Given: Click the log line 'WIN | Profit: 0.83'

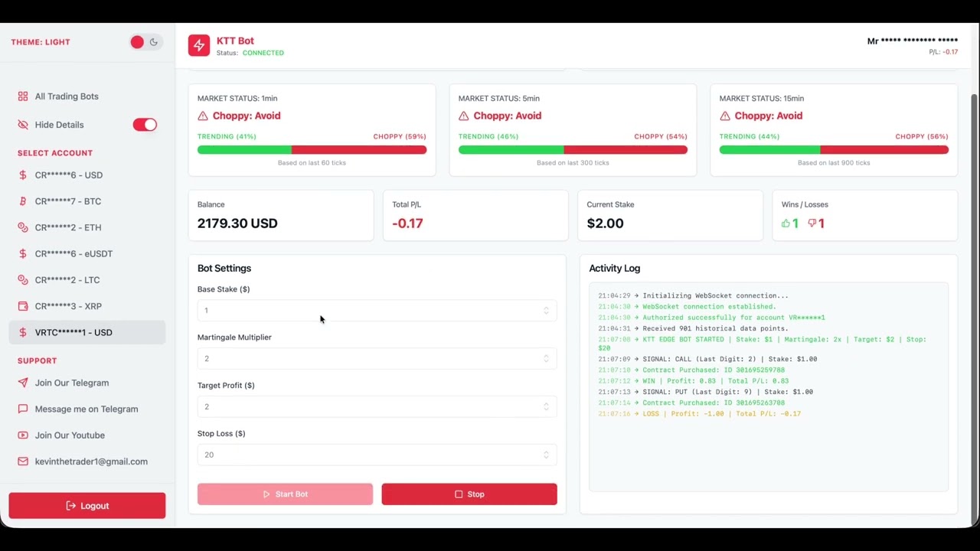Looking at the screenshot, I should (694, 380).
